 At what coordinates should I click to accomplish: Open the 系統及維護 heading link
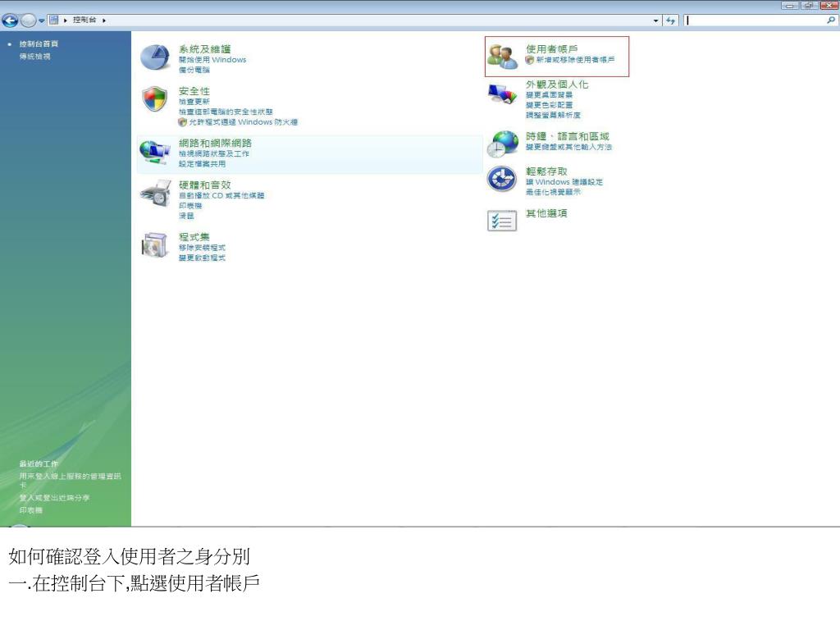pos(204,49)
